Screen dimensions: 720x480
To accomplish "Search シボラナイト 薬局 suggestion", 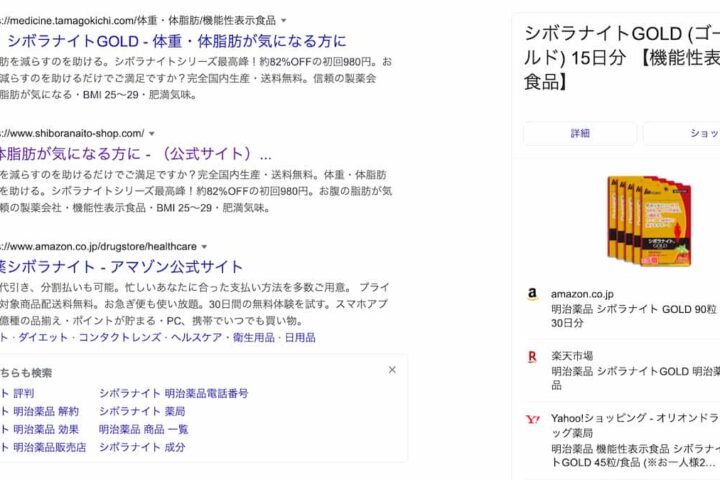I will [x=142, y=411].
